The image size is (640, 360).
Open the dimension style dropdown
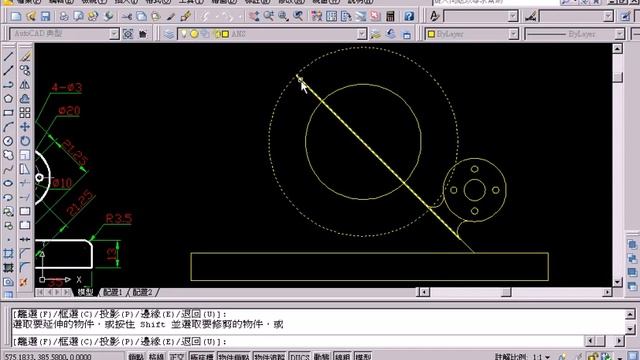609,16
